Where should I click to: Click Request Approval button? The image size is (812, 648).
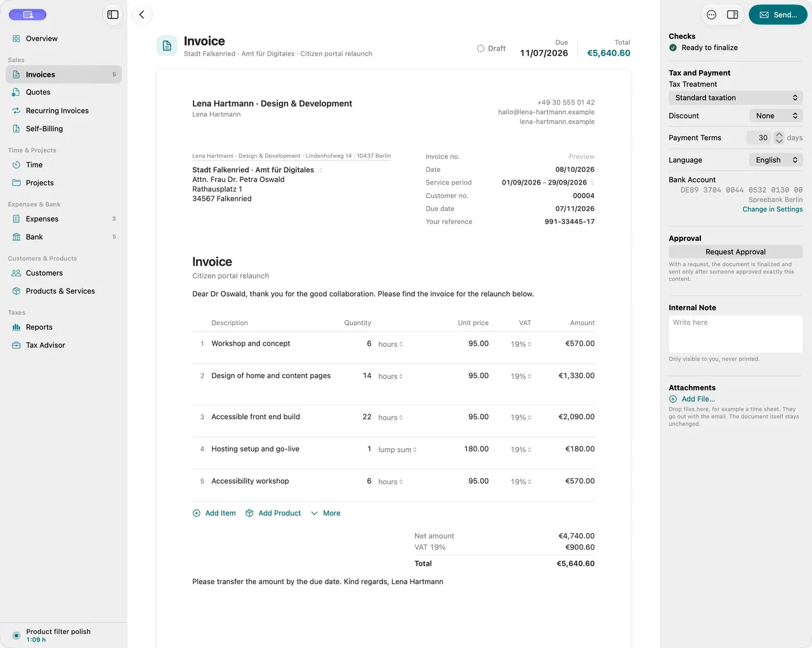tap(735, 252)
